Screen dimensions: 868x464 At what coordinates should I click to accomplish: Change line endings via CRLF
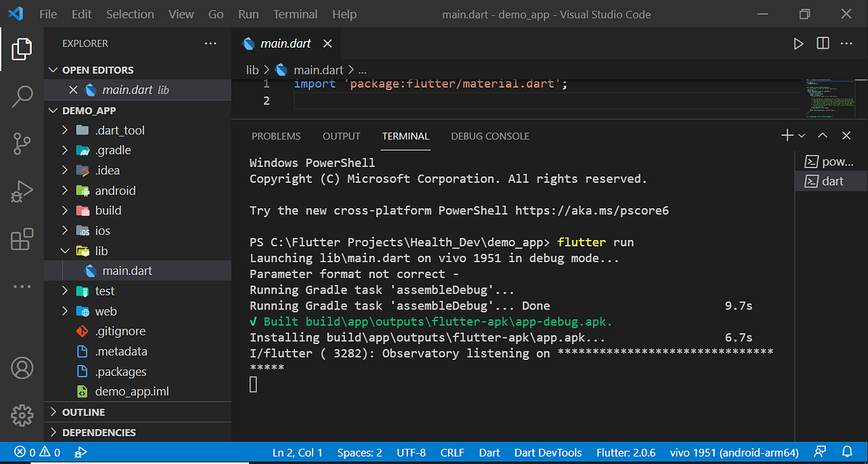452,452
